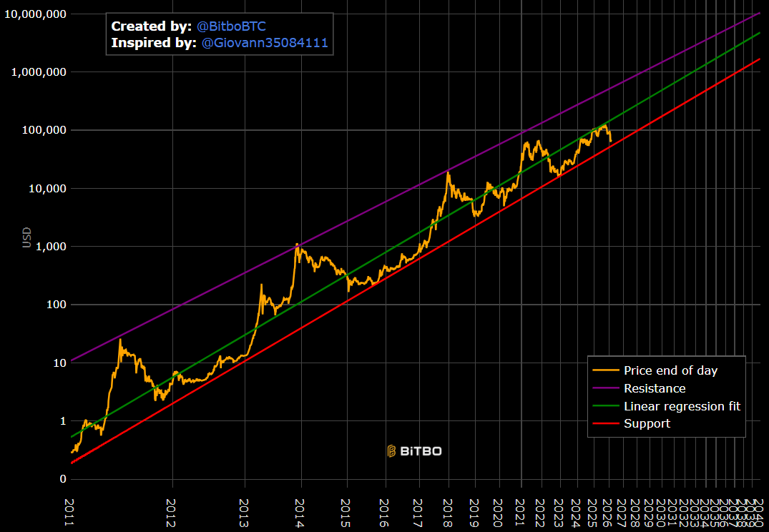769x532 pixels.
Task: Click the orange Bitbo logo icon
Action: tap(391, 451)
